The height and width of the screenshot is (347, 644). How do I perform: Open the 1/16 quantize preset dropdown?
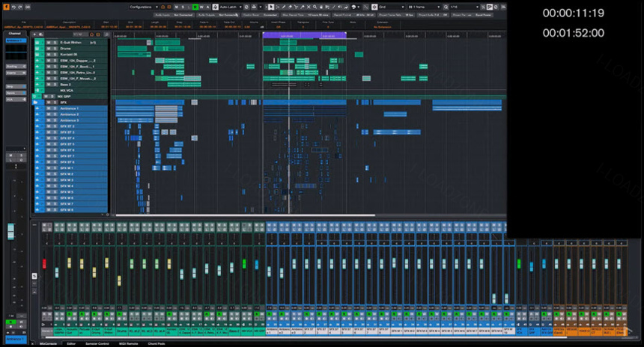click(x=464, y=7)
